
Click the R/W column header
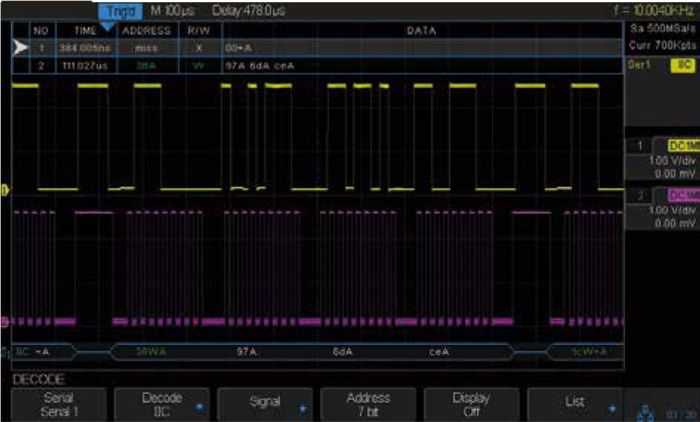point(199,31)
